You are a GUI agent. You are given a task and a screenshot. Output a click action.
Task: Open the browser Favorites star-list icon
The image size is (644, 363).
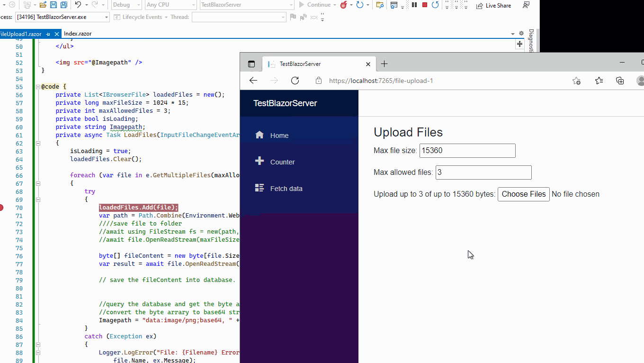(x=599, y=81)
